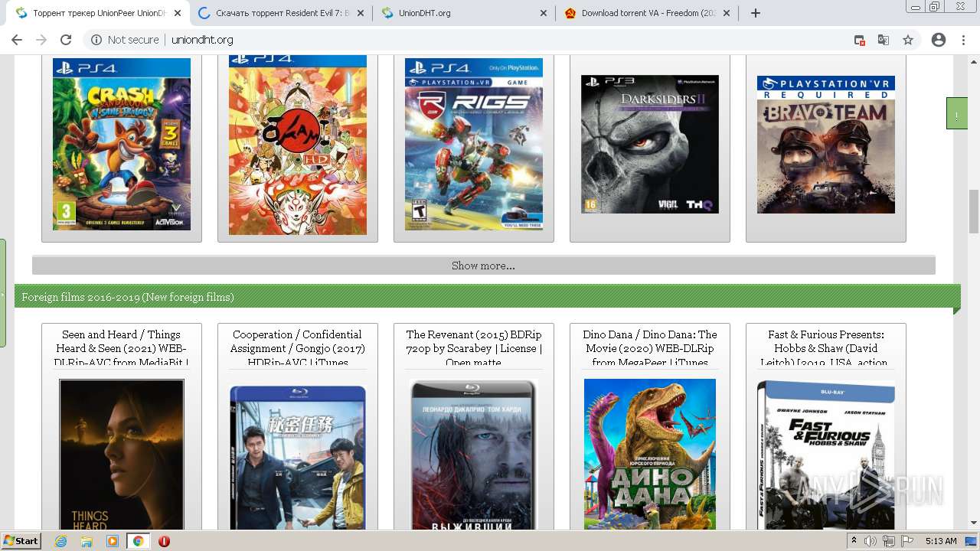This screenshot has height=551, width=980.
Task: Open The Revenant (2015) BDRip title link
Action: (x=474, y=348)
